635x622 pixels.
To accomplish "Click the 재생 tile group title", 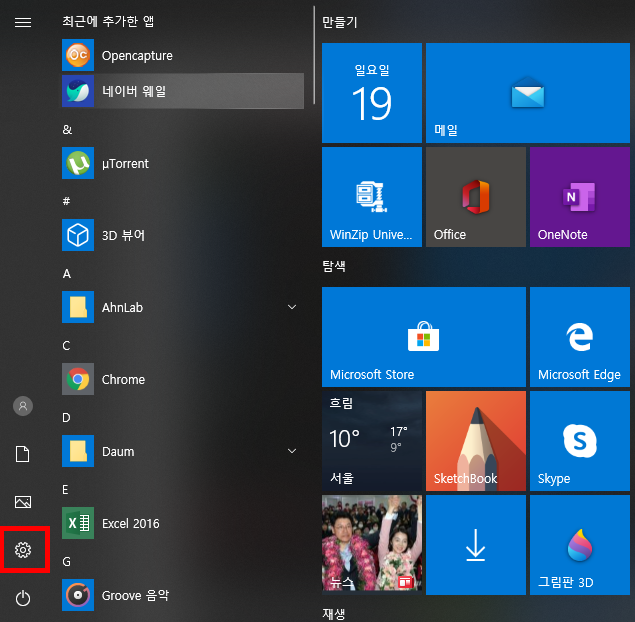I will tap(334, 613).
